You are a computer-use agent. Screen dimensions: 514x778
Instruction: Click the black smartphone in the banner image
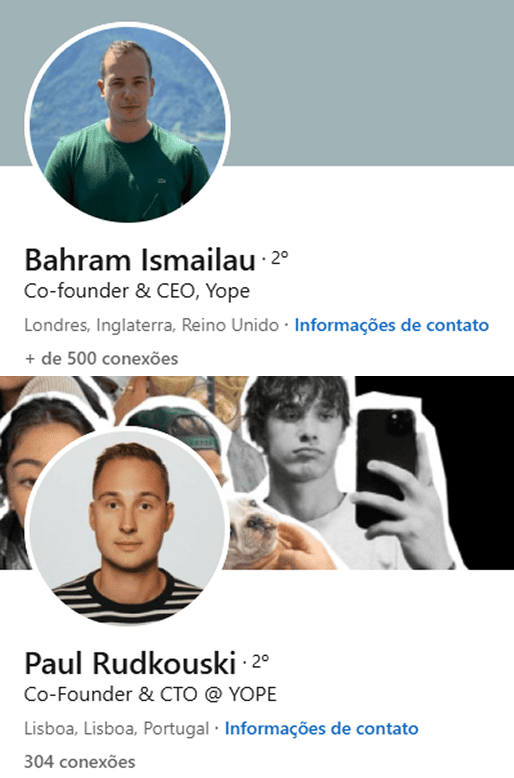click(386, 466)
